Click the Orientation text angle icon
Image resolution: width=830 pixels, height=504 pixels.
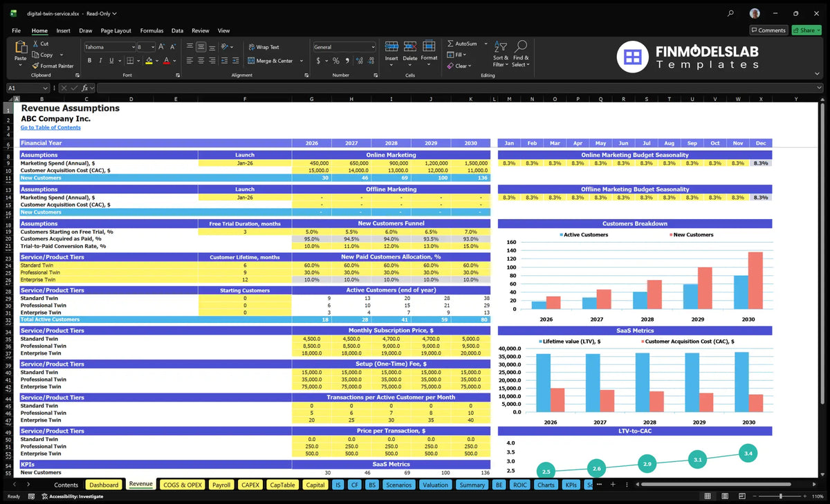(x=225, y=47)
